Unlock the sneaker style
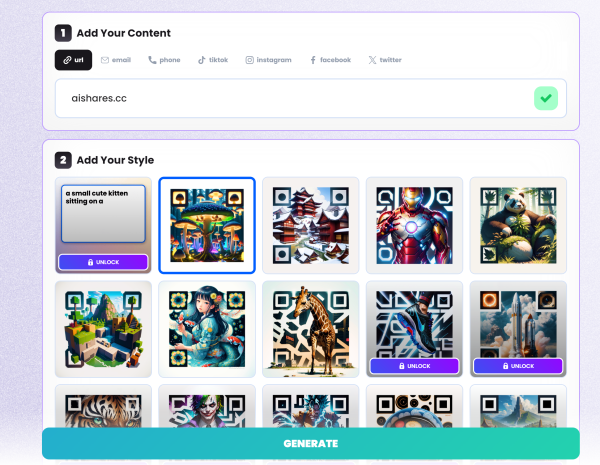 [414, 366]
